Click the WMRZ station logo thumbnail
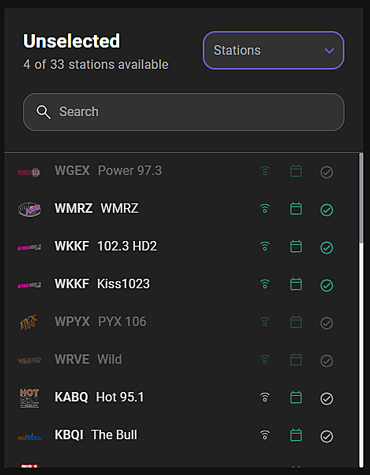The image size is (370, 475). (29, 209)
